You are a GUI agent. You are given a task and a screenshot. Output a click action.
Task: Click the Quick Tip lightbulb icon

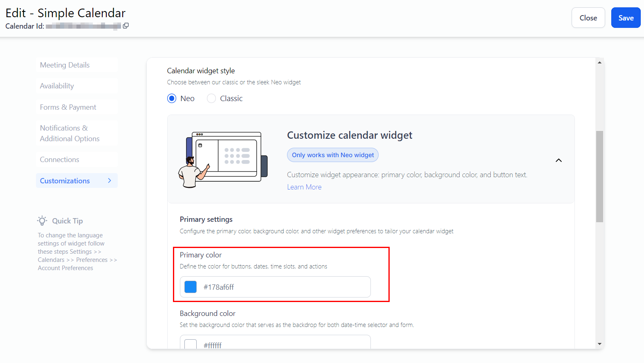click(42, 221)
